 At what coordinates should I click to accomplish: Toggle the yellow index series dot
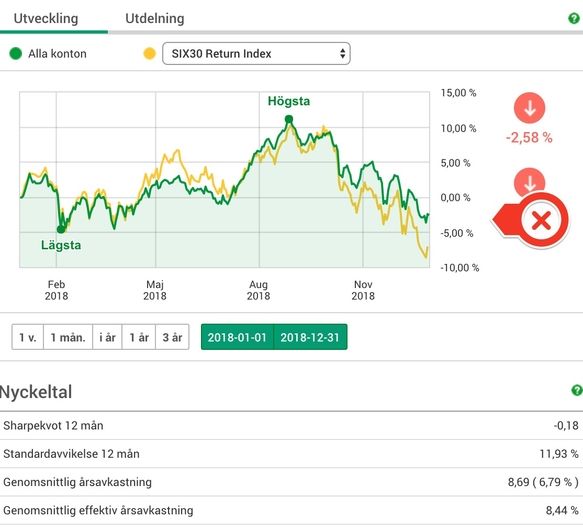tap(149, 54)
